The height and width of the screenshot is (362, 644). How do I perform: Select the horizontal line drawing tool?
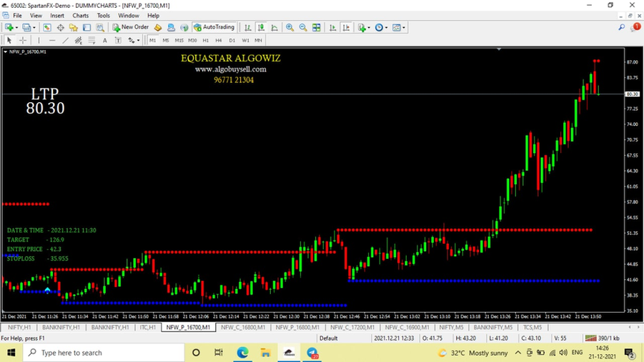(51, 40)
